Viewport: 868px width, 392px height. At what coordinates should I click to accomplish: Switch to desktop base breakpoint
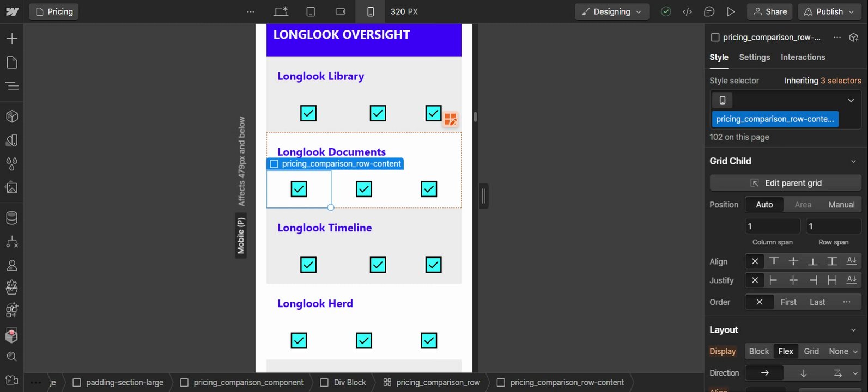281,11
